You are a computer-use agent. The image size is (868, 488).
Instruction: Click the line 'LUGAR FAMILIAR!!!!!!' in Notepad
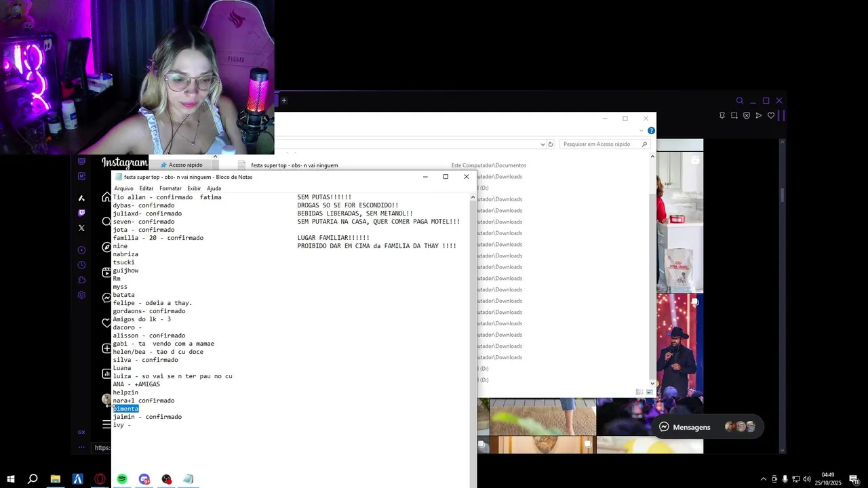click(334, 238)
